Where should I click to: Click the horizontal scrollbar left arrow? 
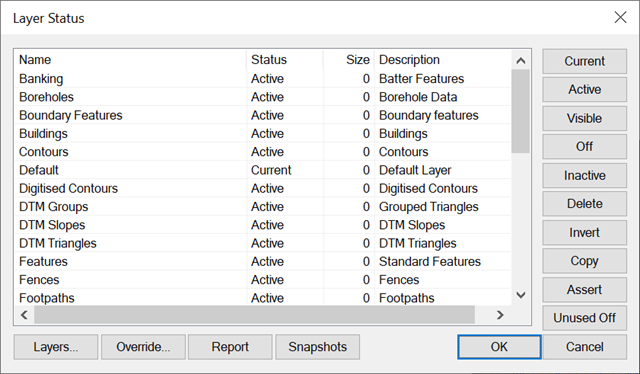tap(24, 315)
